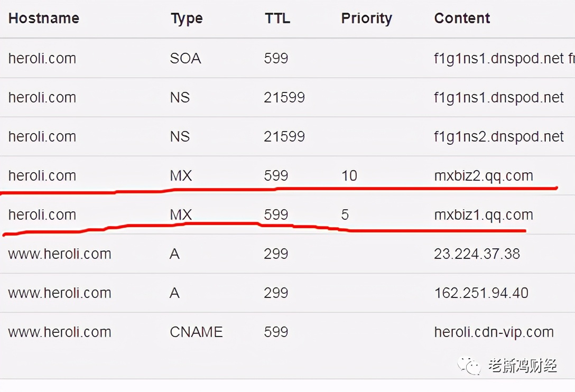
Task: Click the Type column header
Action: [x=187, y=19]
